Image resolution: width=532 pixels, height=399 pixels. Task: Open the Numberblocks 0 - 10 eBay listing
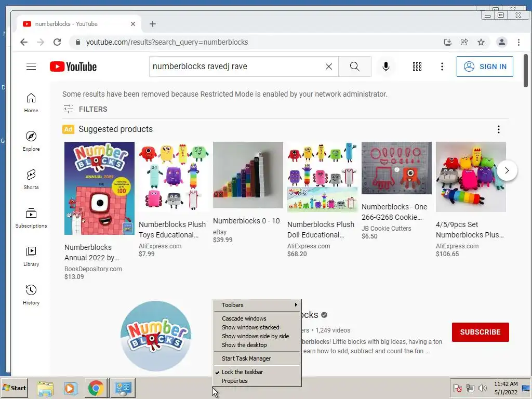click(x=246, y=221)
